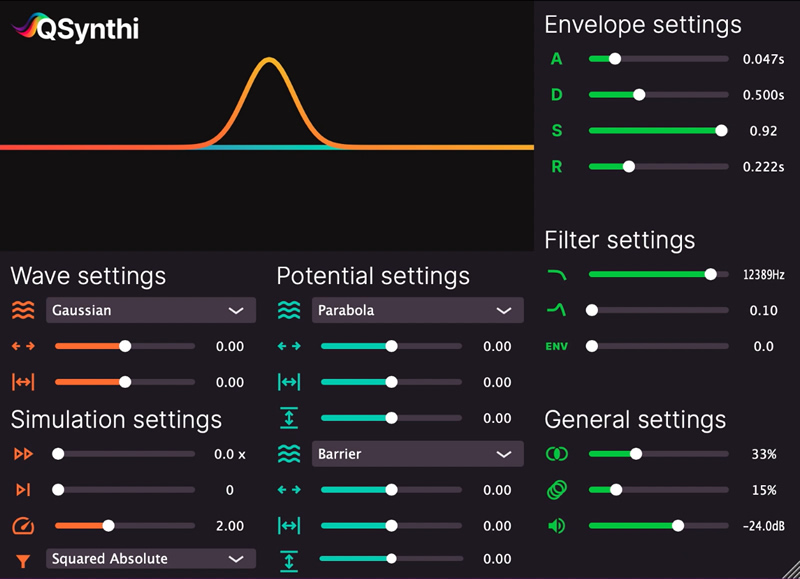Click the orange wave type icon

[x=23, y=310]
